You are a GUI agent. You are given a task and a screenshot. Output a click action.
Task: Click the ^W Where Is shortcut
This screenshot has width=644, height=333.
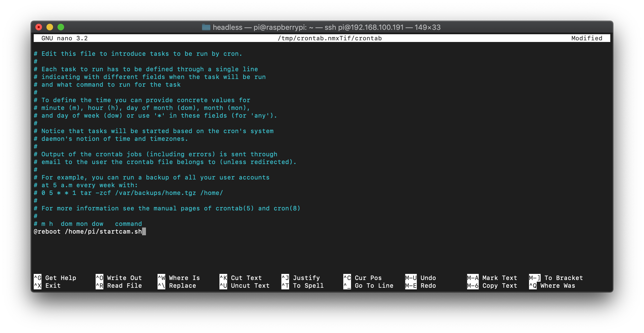179,278
